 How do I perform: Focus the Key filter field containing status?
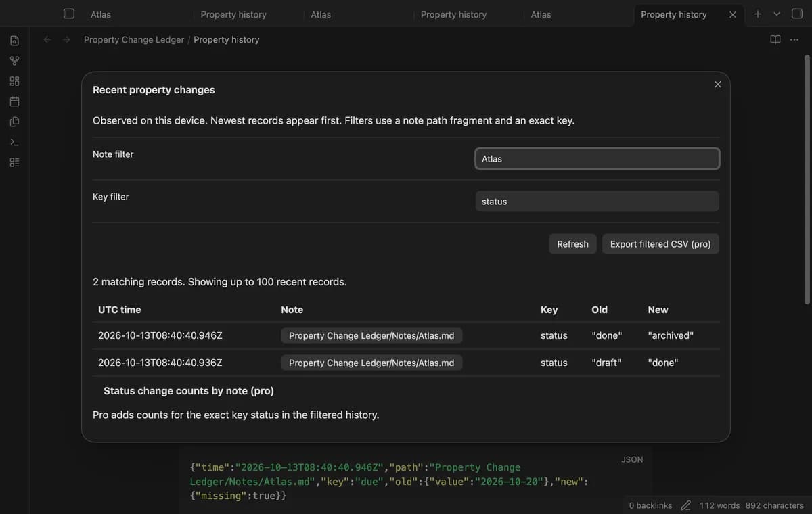597,202
